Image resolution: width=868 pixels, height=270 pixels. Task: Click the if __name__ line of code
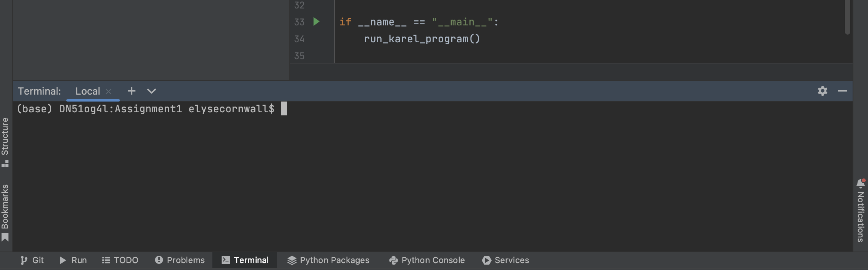(x=419, y=22)
